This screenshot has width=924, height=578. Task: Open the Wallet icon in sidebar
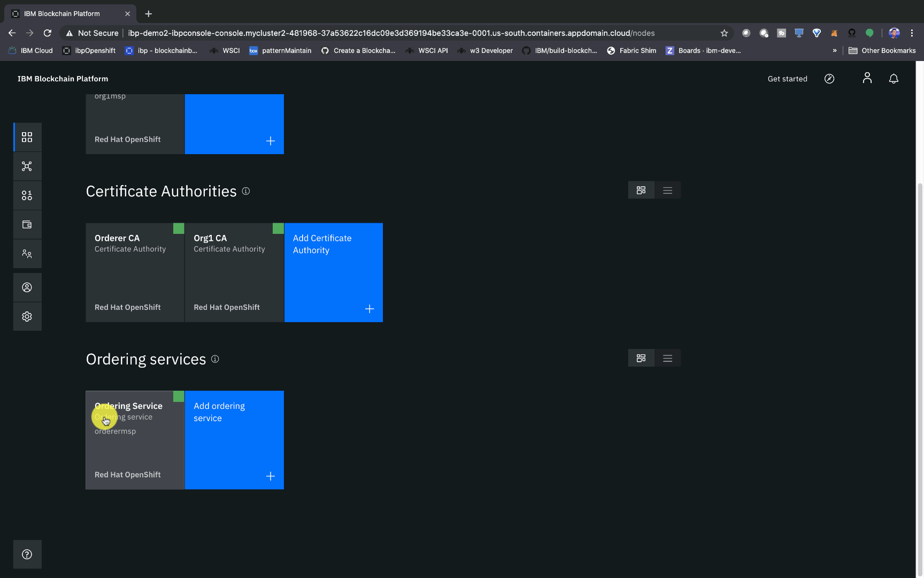27,225
